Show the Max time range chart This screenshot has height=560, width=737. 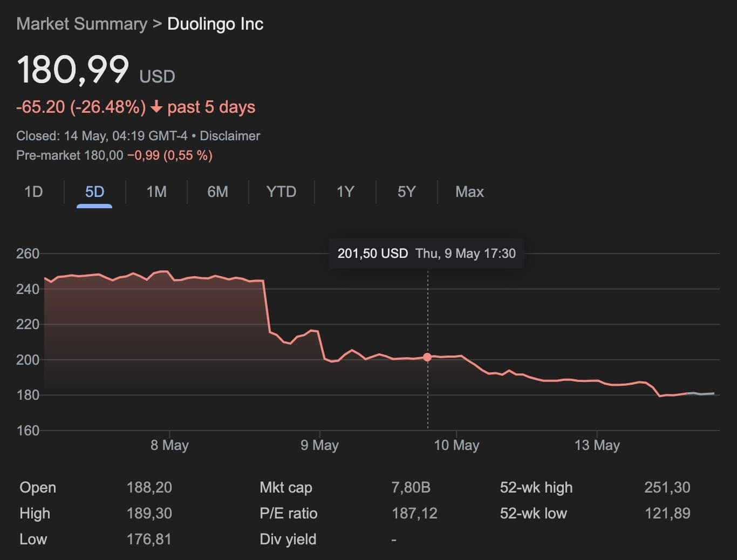tap(469, 192)
